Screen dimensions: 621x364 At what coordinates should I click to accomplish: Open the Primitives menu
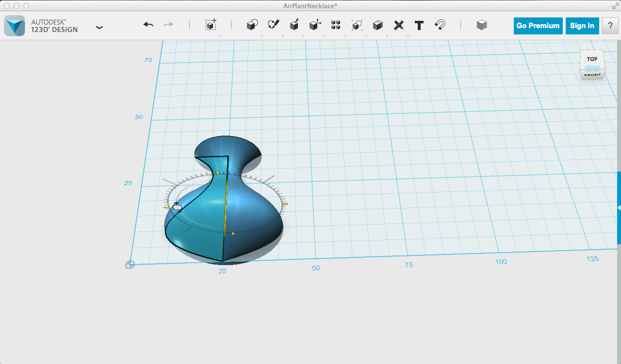[x=252, y=25]
